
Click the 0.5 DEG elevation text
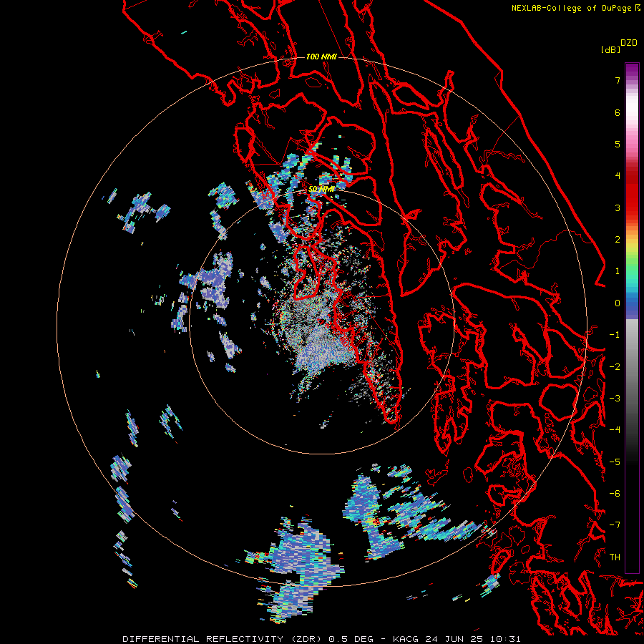point(351,639)
